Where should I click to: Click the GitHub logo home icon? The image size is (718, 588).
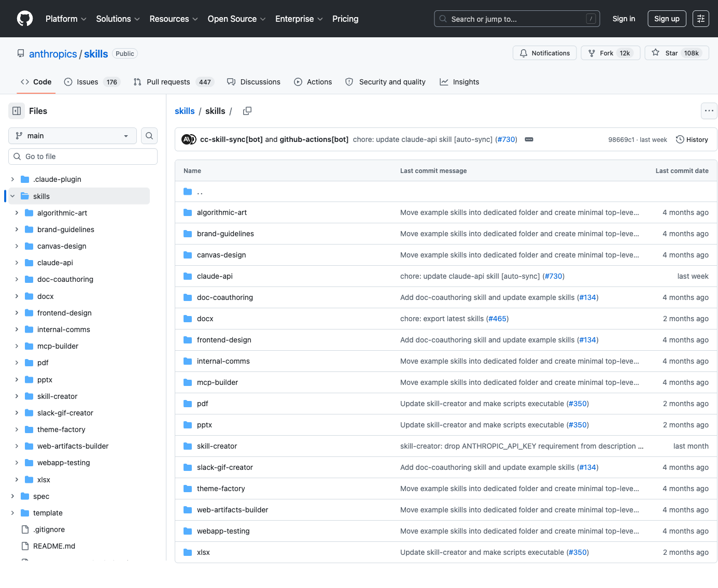point(25,19)
